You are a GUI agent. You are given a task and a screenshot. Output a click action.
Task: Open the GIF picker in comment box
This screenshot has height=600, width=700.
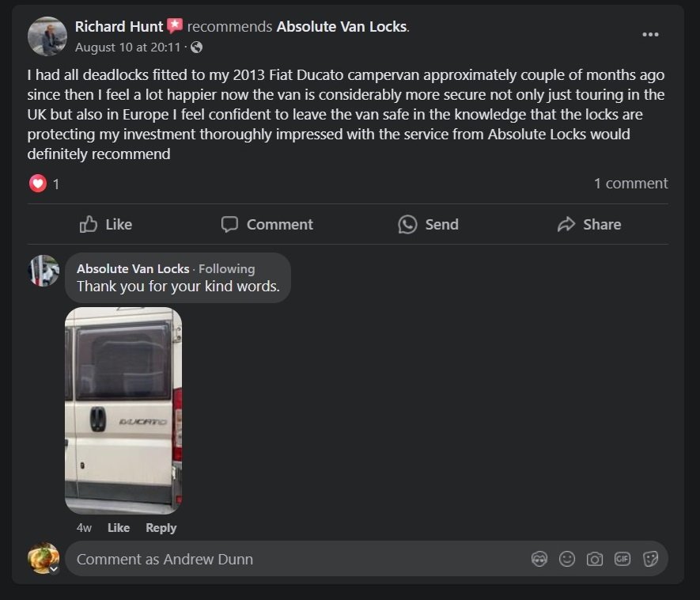pos(622,559)
